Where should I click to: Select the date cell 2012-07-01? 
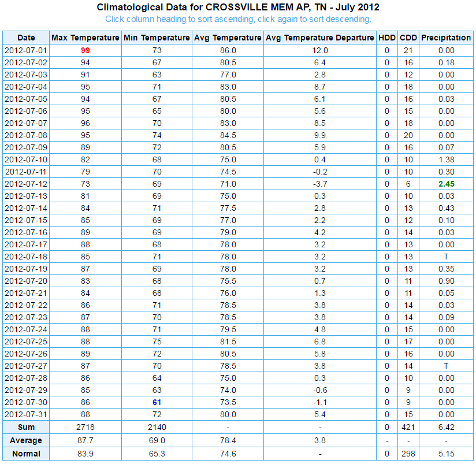coord(26,50)
